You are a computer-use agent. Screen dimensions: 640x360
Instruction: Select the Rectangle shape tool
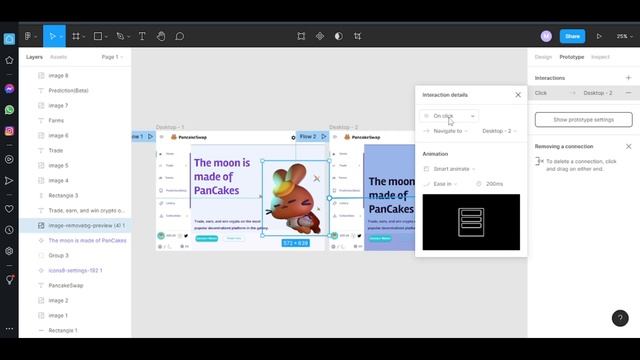(x=98, y=36)
